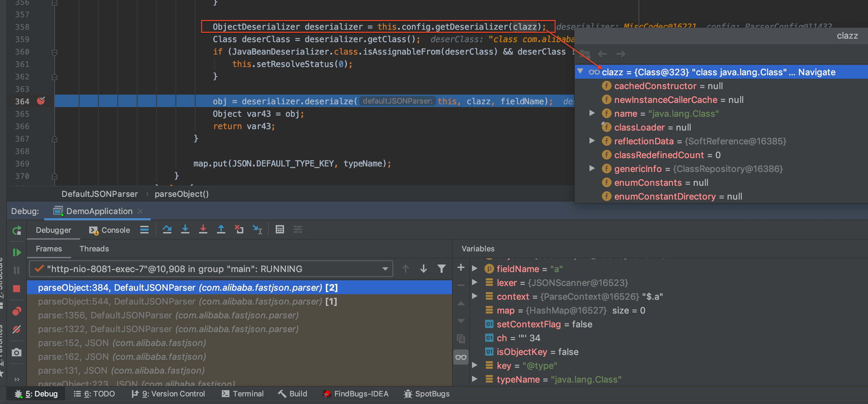868x404 pixels.
Task: Click the Step Over icon
Action: click(x=167, y=230)
